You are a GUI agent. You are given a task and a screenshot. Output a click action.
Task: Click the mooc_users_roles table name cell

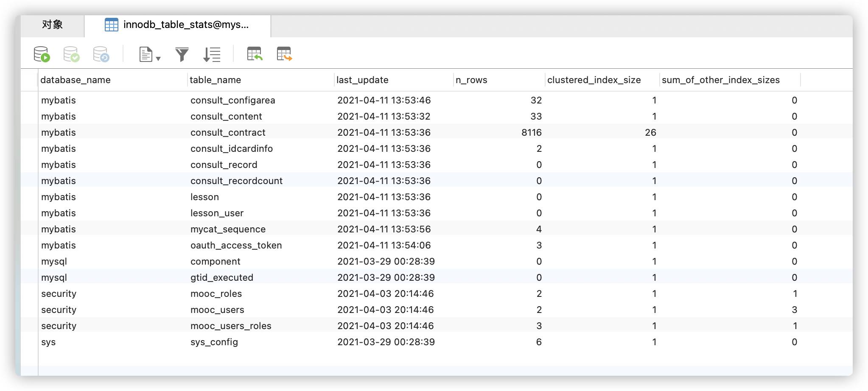[x=231, y=326]
